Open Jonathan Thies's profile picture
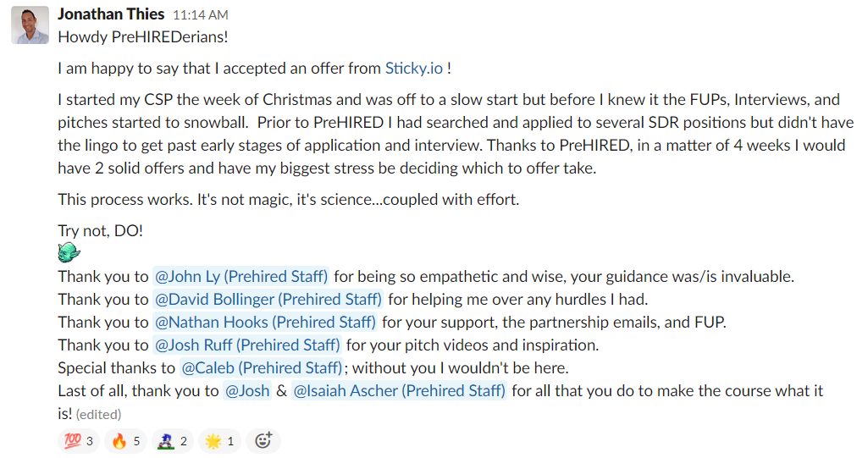868x458 pixels. click(30, 25)
